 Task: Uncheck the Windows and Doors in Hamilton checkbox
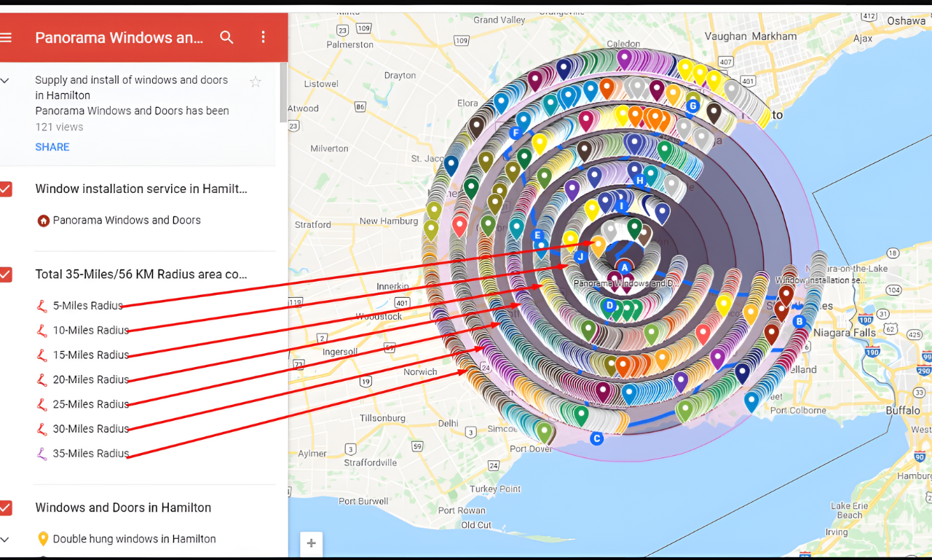[x=6, y=508]
